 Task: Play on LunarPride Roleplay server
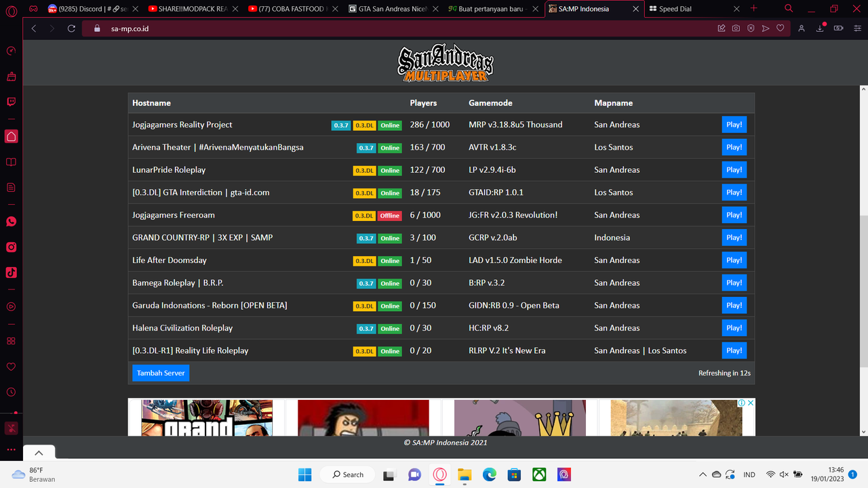[734, 169]
